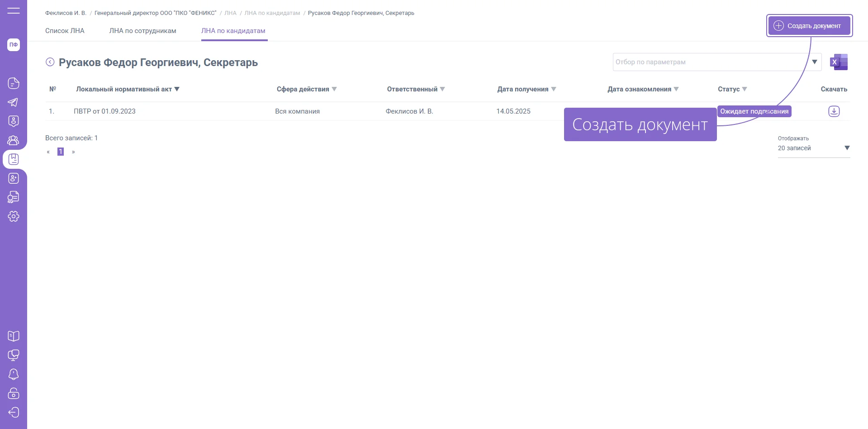The height and width of the screenshot is (429, 868).
Task: Open the Статус column filter
Action: coord(745,89)
